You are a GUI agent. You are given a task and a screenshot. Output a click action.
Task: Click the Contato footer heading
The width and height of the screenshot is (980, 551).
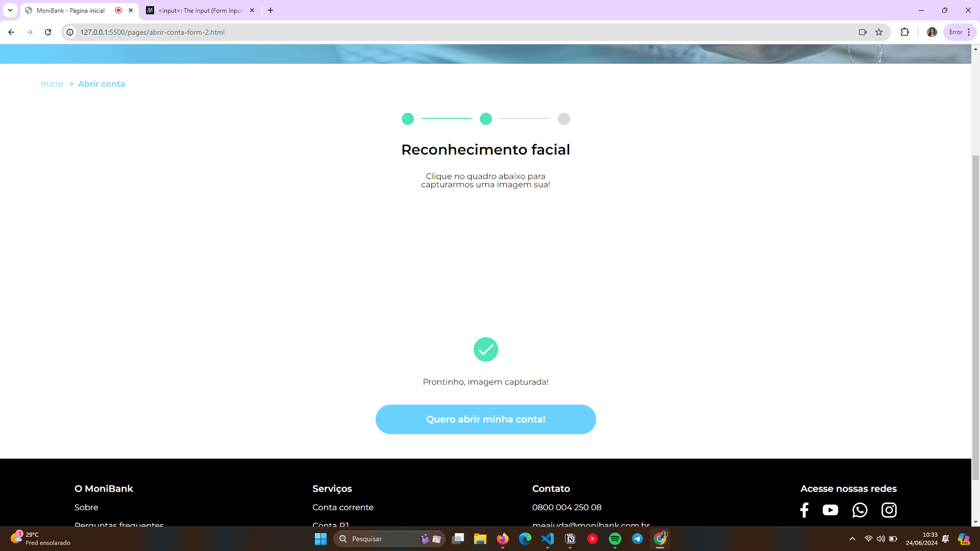tap(551, 488)
